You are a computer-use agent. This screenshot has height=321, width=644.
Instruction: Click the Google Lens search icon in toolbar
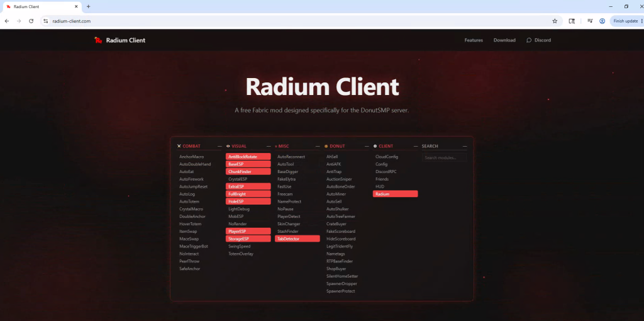point(572,21)
